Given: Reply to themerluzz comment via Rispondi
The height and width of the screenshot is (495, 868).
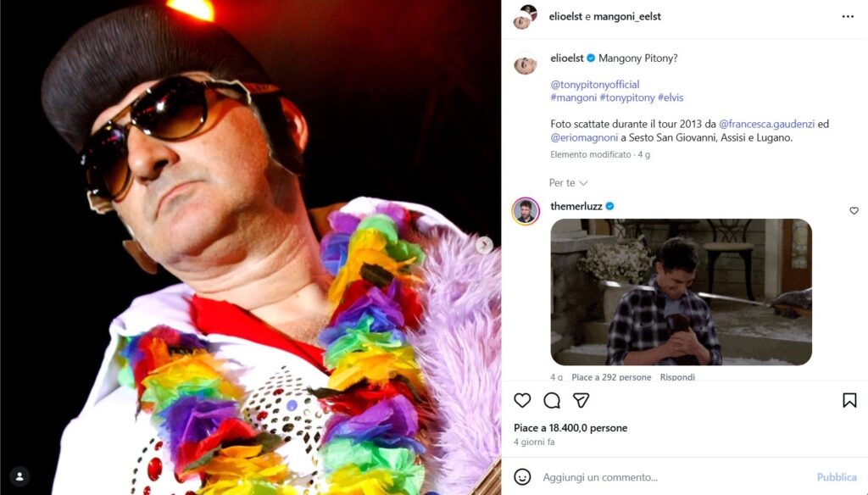Looking at the screenshot, I should (677, 377).
